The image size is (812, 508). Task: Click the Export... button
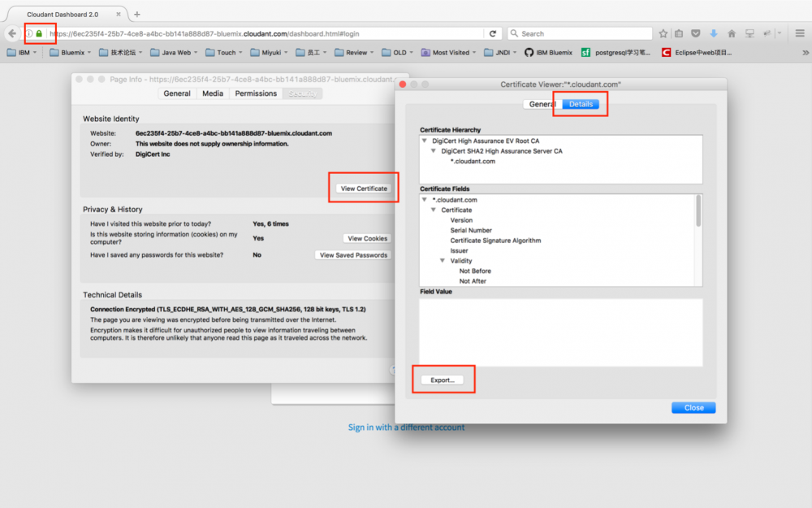442,380
